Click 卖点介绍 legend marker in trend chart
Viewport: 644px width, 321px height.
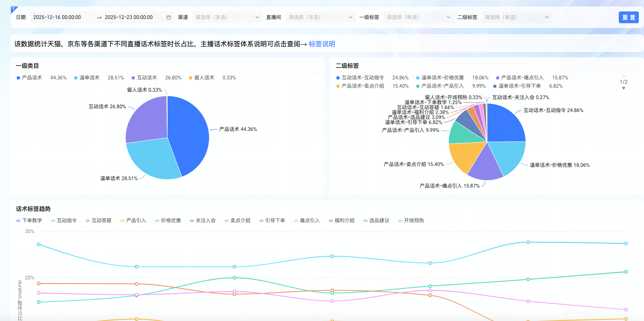(x=227, y=221)
